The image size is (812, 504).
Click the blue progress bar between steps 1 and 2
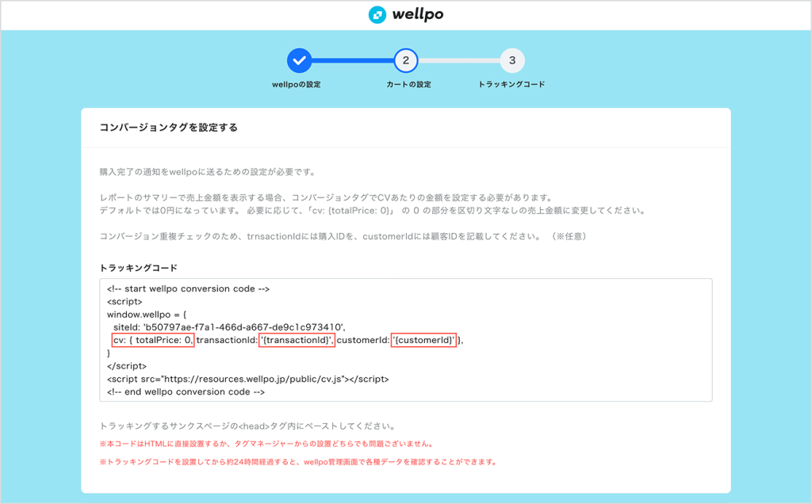[x=352, y=60]
